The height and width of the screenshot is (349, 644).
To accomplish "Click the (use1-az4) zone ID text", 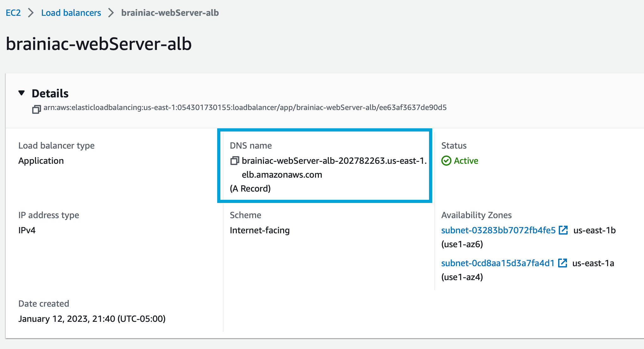I will coord(462,277).
